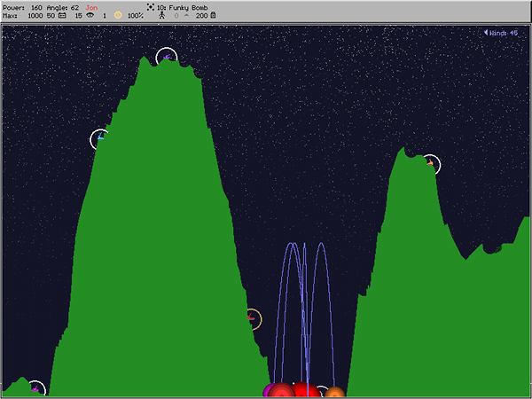Viewport: 532px width, 399px height.
Task: Open the 10: Funky Bomb weapon selector
Action: (x=182, y=7)
